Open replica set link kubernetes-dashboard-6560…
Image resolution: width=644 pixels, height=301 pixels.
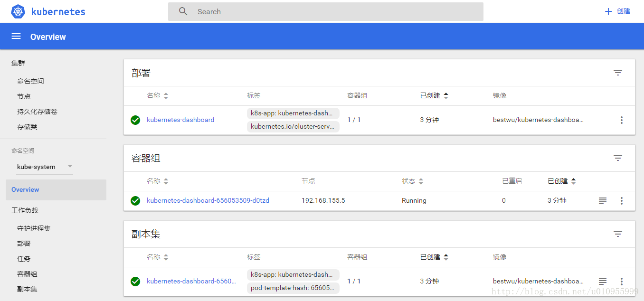tap(191, 282)
